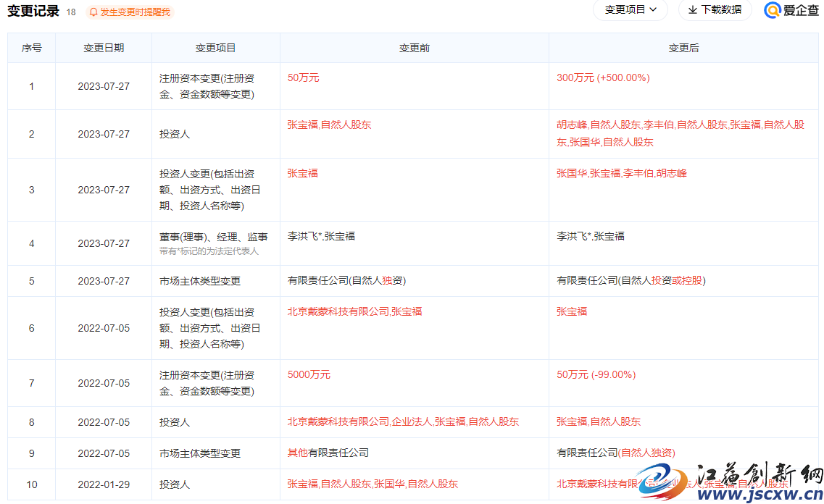Image resolution: width=824 pixels, height=504 pixels.
Task: Click the 变更日期 column header
Action: click(104, 48)
